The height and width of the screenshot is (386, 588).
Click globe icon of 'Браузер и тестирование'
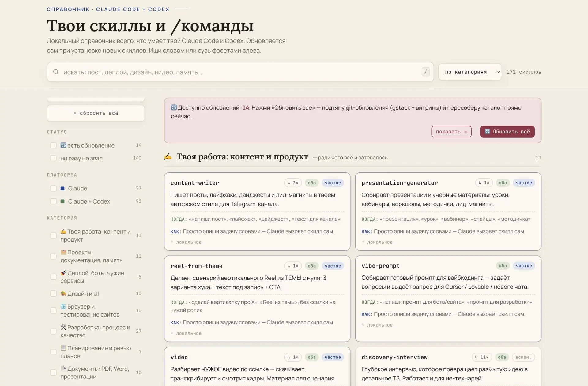pyautogui.click(x=63, y=306)
